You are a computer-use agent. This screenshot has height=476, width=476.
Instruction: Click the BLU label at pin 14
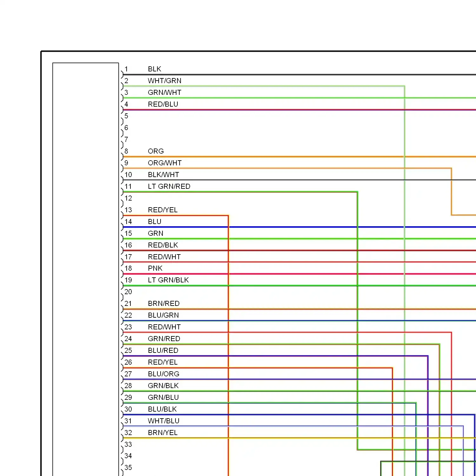click(x=154, y=221)
